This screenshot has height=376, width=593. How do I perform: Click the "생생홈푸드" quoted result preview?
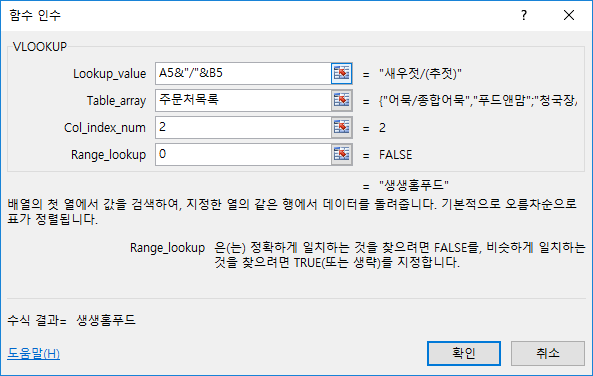point(414,185)
